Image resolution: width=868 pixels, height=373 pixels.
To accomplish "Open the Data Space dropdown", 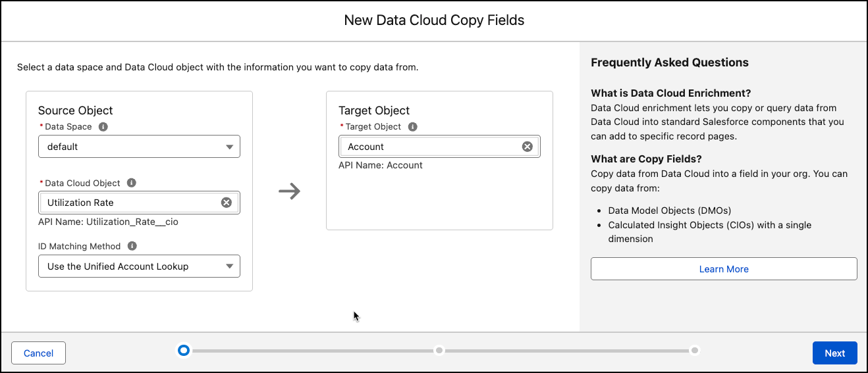I will [139, 147].
